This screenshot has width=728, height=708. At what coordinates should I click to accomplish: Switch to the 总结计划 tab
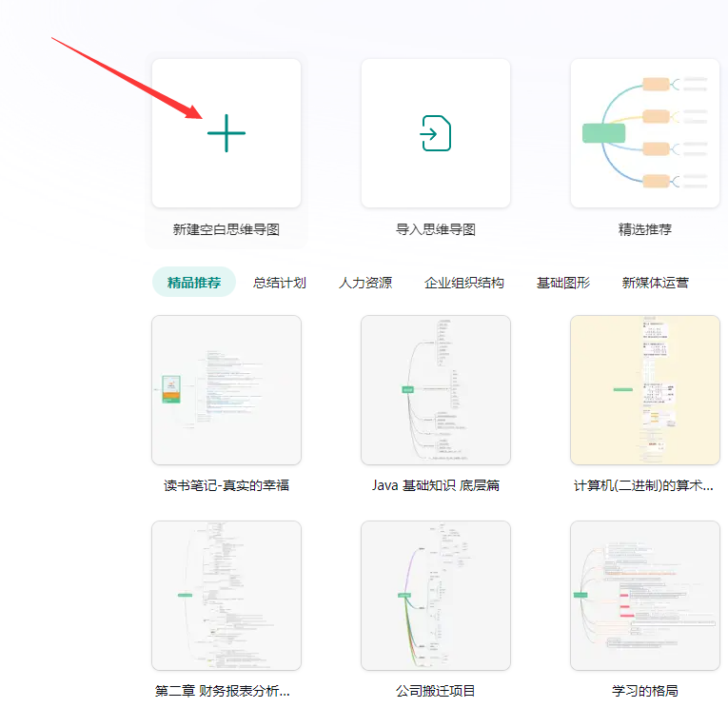coord(280,283)
